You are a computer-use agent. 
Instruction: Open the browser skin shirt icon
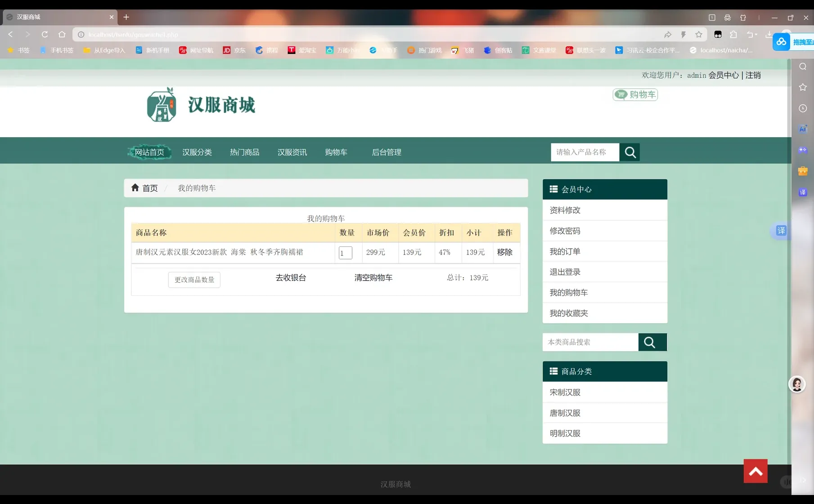[x=743, y=18]
